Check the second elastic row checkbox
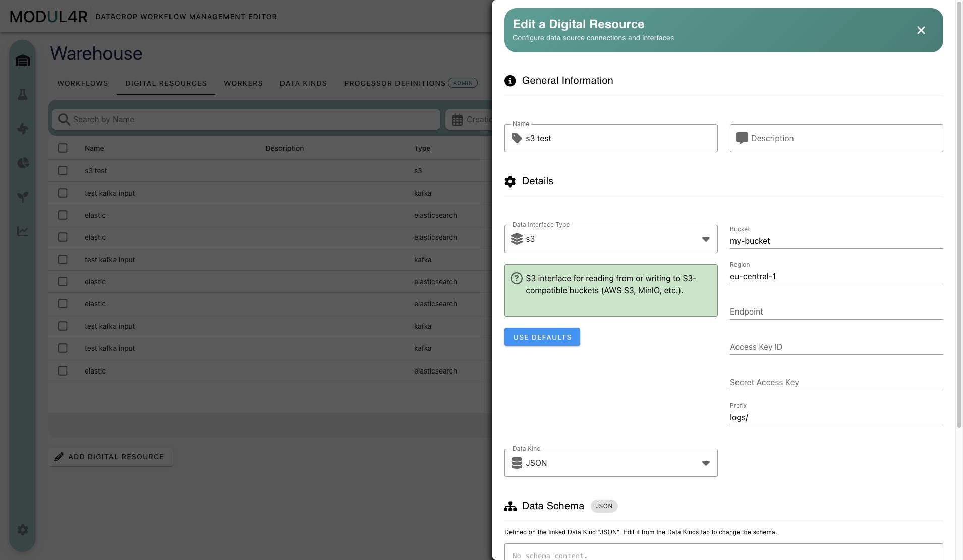Image resolution: width=963 pixels, height=560 pixels. tap(63, 237)
